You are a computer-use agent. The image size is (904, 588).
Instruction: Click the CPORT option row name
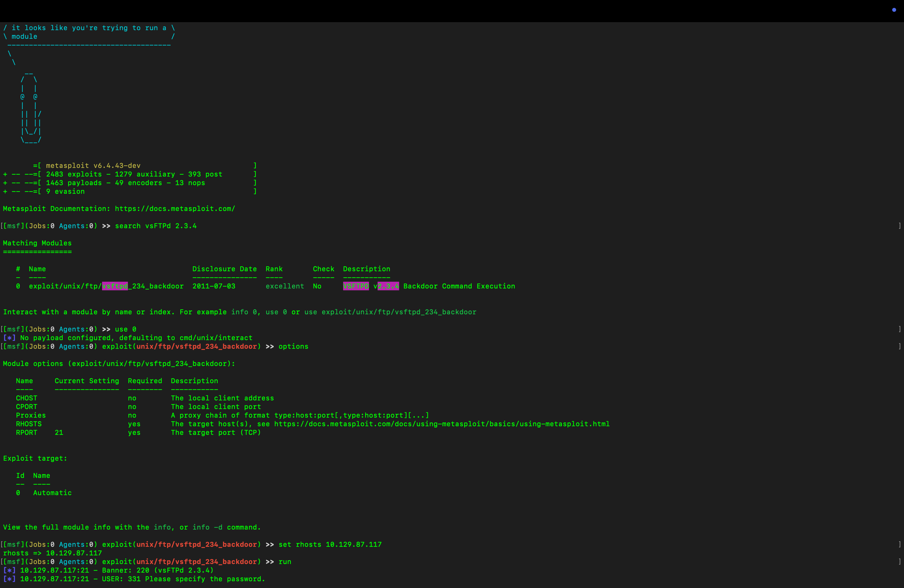tap(26, 407)
